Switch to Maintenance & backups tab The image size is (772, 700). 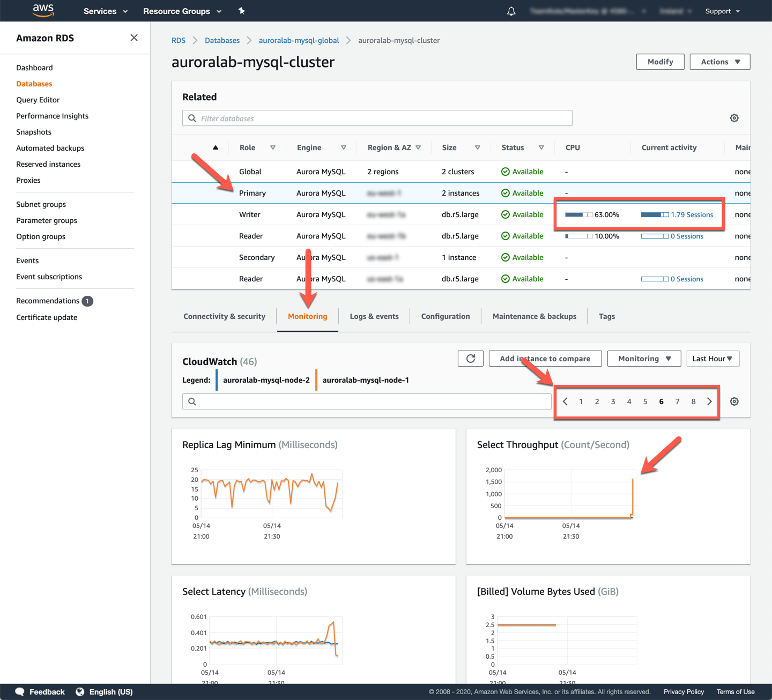(x=535, y=316)
